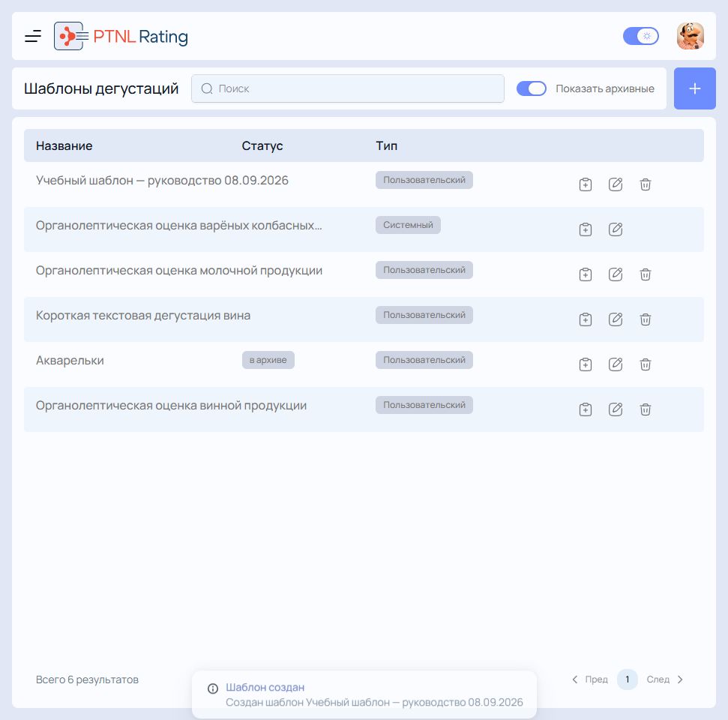Viewport: 728px width, 720px height.
Task: Select Органолептическая оценка винной продукции name
Action: pyautogui.click(x=171, y=406)
